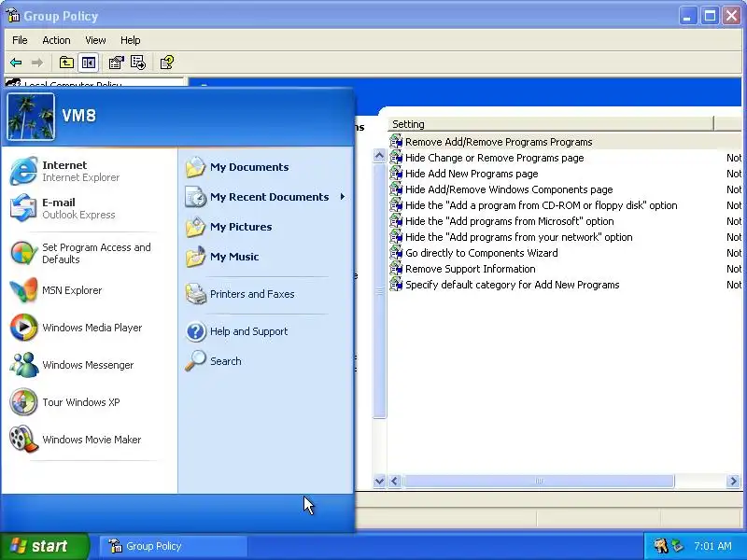Expand My Recent Documents submenu
Screen dimensions: 747x560
point(266,197)
